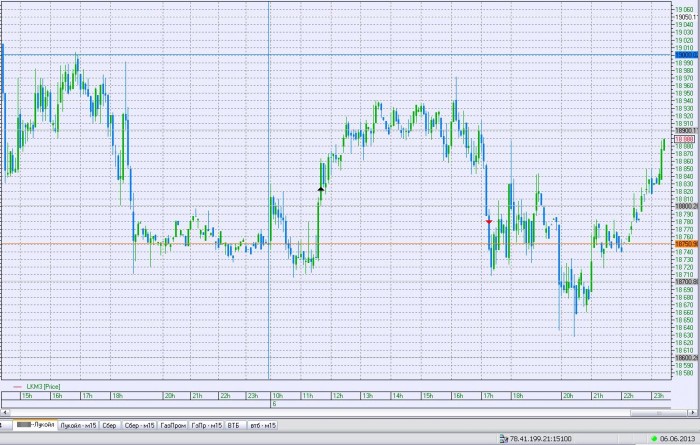This screenshot has height=445, width=700.
Task: Click the green connection status indicator
Action: coord(654,439)
